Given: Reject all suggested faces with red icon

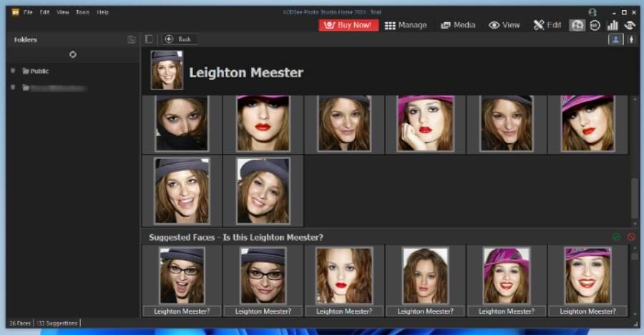Looking at the screenshot, I should pos(631,236).
